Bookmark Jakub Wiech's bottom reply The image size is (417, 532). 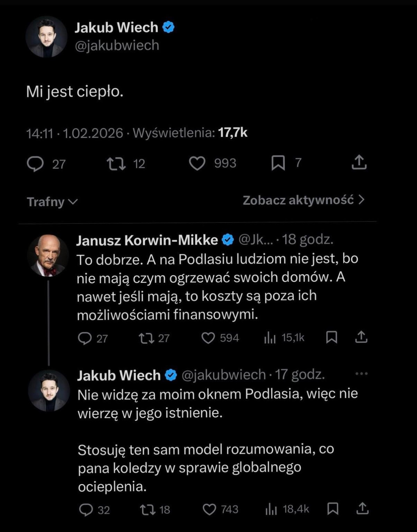[x=333, y=509]
